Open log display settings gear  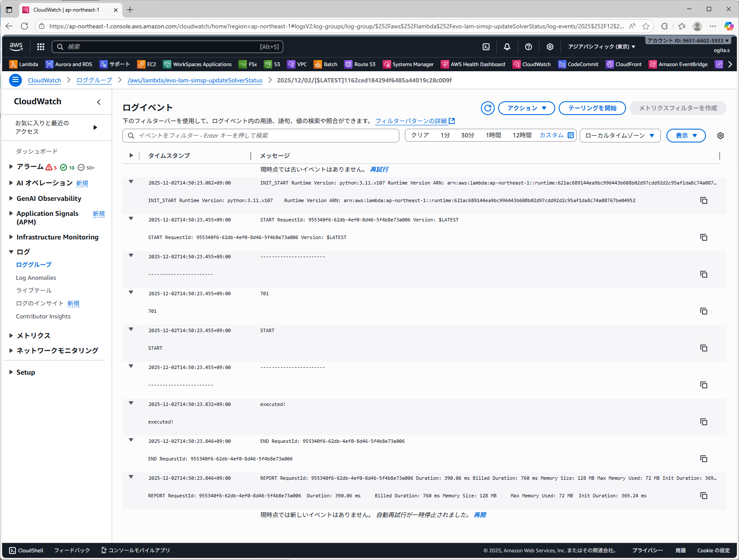tap(721, 136)
